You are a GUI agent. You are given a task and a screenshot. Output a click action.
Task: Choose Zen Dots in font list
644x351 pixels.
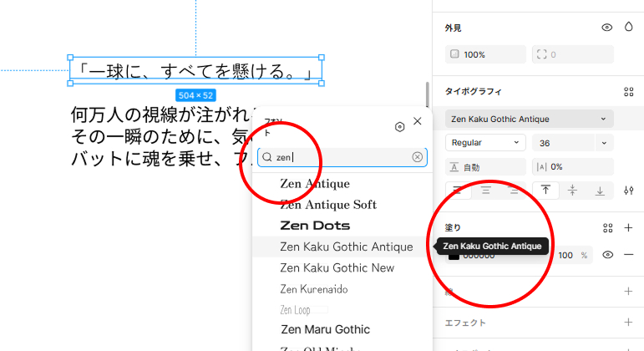[315, 226]
